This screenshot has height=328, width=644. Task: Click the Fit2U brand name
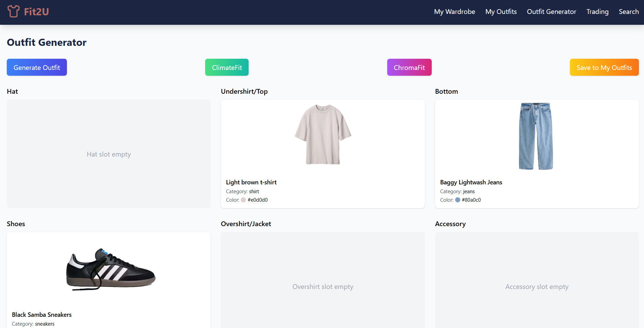point(36,12)
